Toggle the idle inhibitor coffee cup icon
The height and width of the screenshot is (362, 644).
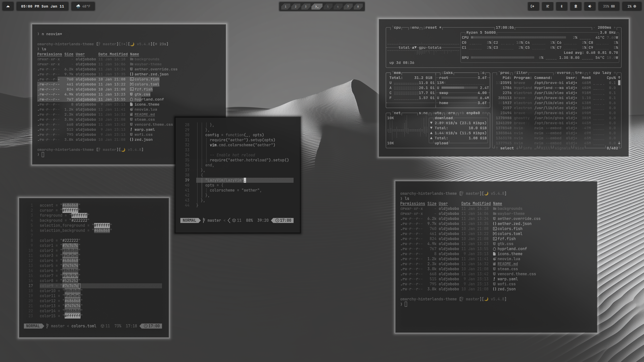coord(547,6)
